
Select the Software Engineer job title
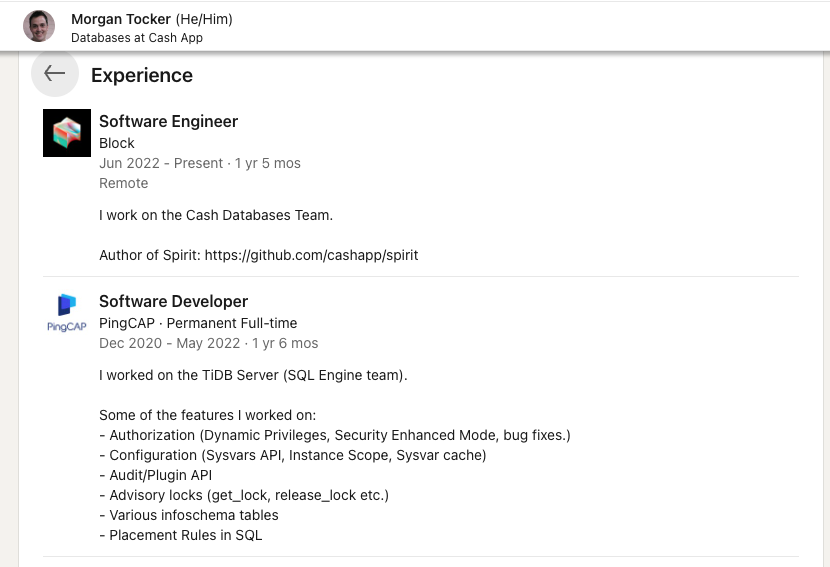[168, 121]
